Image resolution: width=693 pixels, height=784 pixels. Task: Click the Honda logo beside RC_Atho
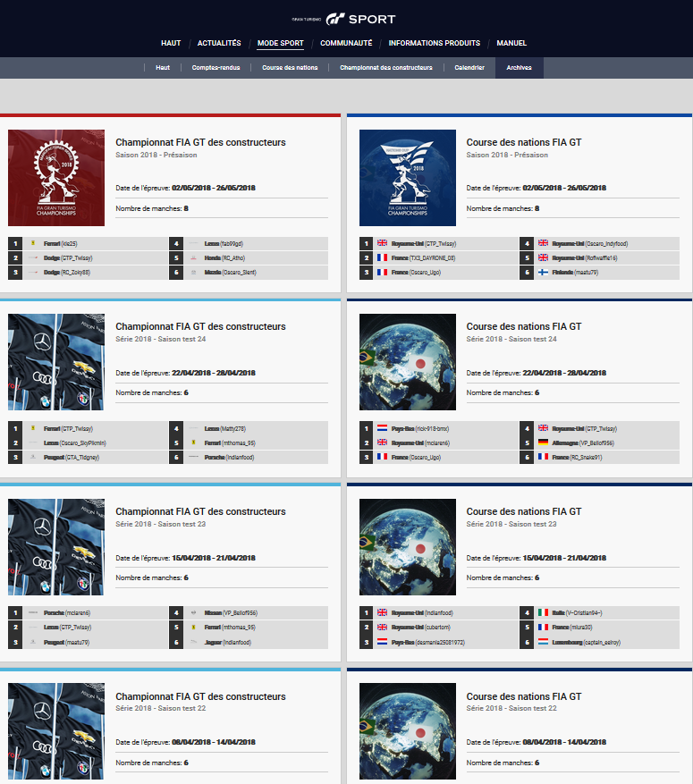193,258
